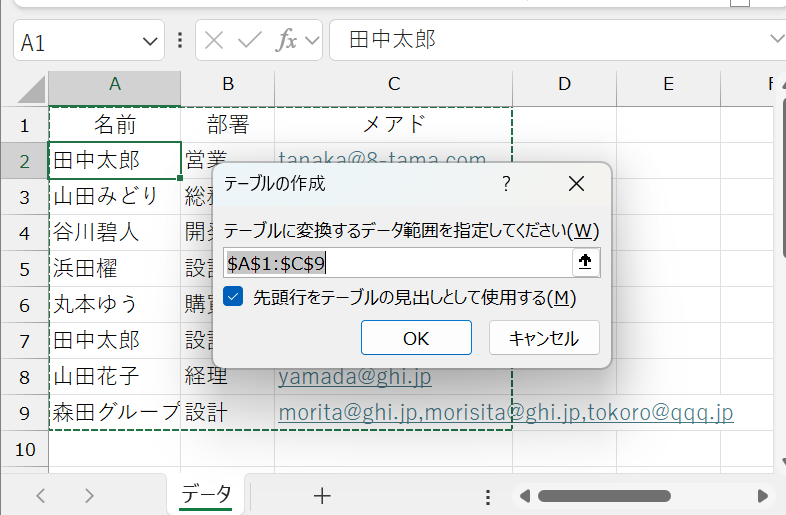Click the data range input field
786x515 pixels.
click(x=398, y=263)
